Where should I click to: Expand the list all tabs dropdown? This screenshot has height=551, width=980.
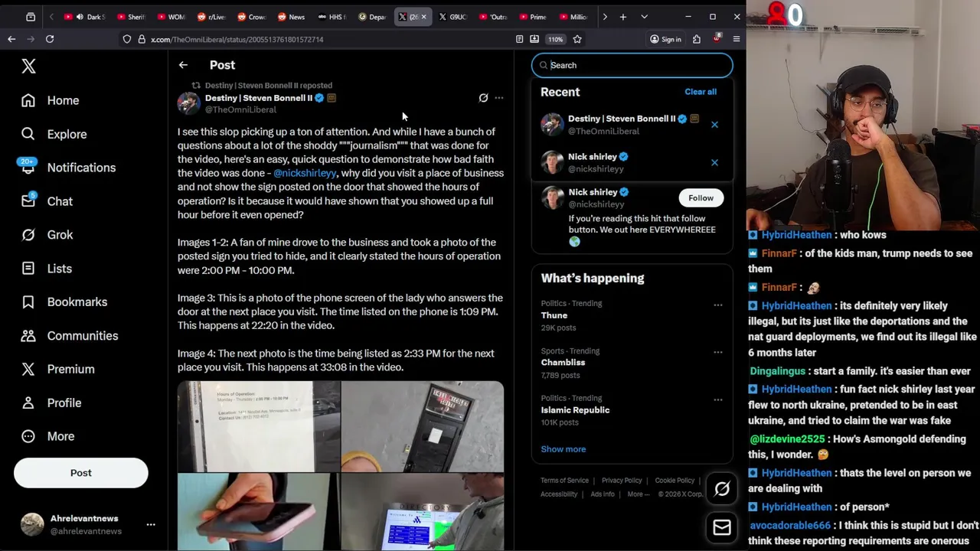644,17
